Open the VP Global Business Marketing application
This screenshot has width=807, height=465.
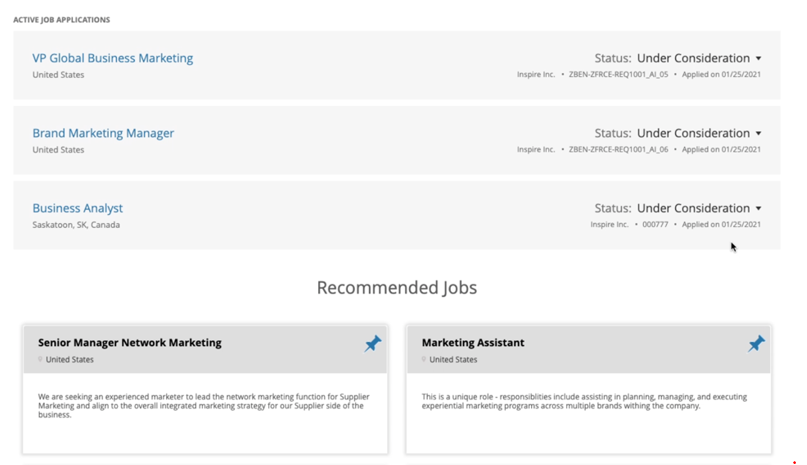click(x=112, y=58)
